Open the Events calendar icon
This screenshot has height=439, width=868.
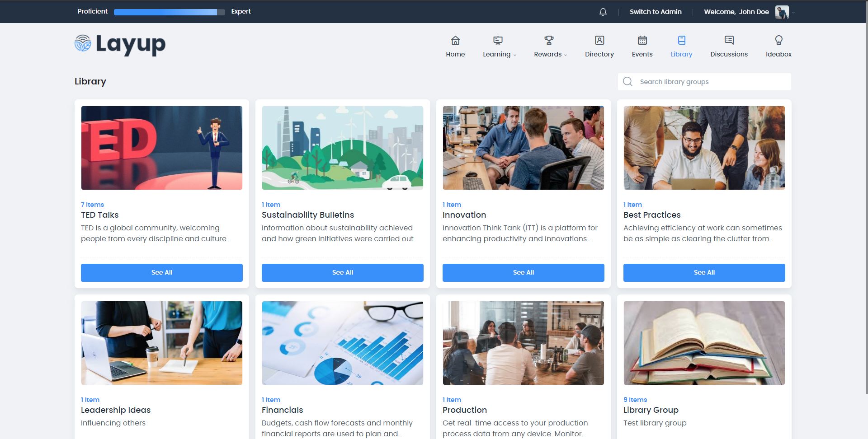pyautogui.click(x=642, y=41)
